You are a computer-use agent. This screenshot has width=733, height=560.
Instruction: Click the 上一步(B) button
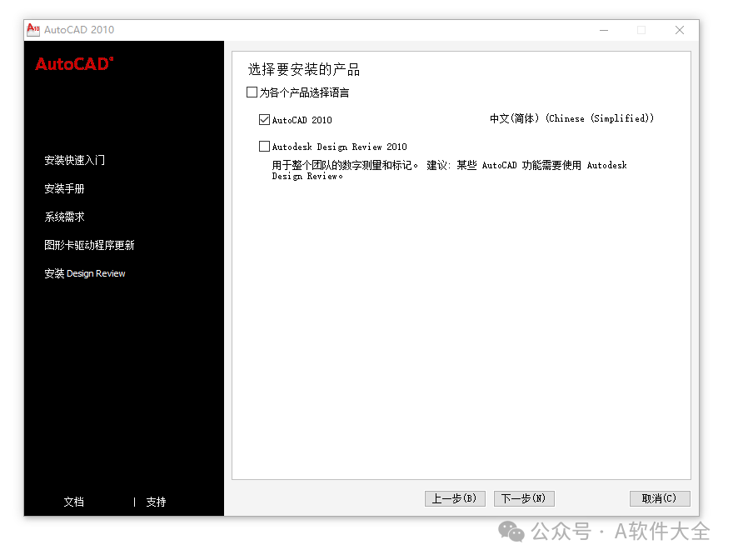pyautogui.click(x=454, y=498)
